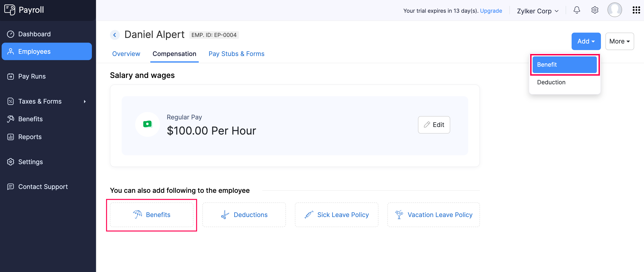
Task: Open the Benefits section in the sidebar
Action: pos(31,119)
